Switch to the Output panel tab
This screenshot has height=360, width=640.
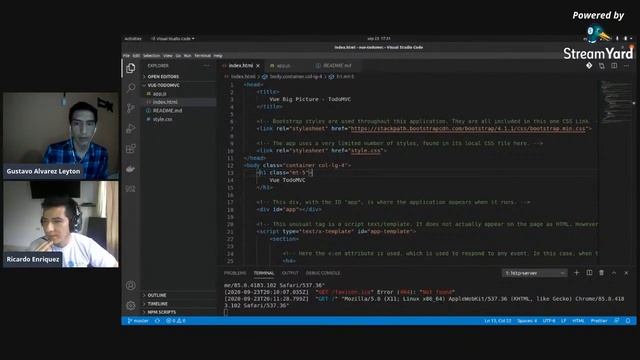pyautogui.click(x=290, y=273)
